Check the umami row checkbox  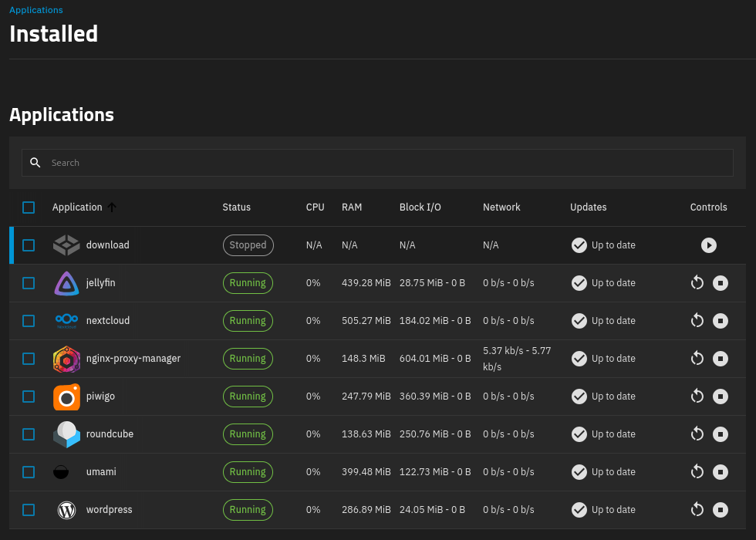[29, 471]
